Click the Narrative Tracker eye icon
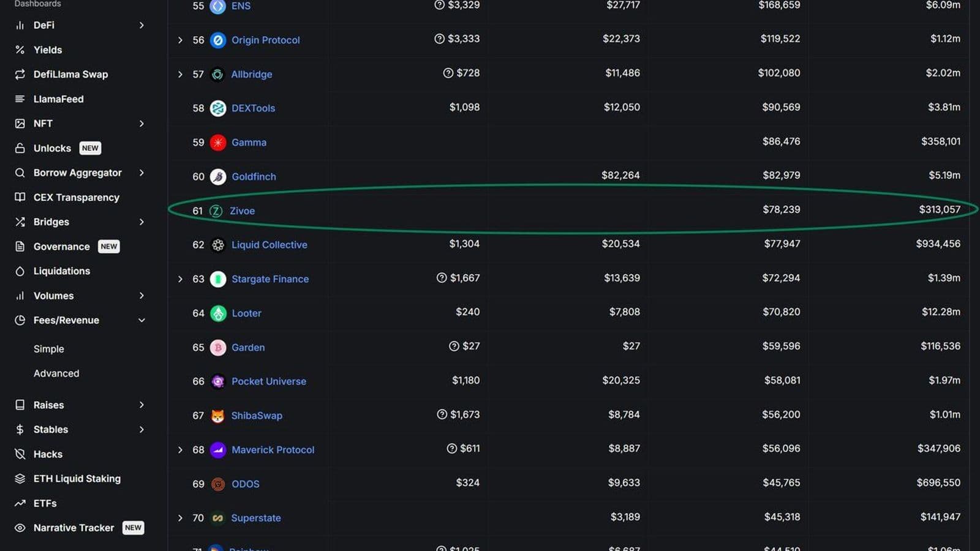The image size is (980, 551). (x=20, y=528)
